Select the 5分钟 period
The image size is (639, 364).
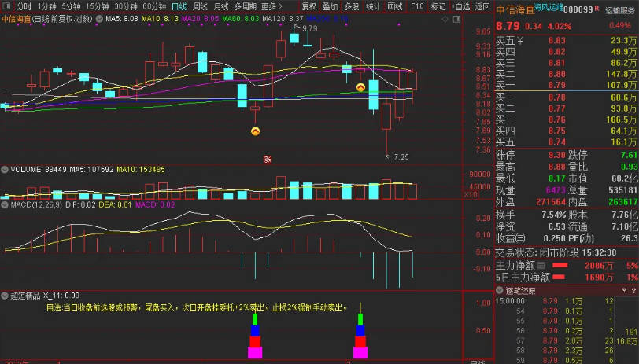[72, 6]
